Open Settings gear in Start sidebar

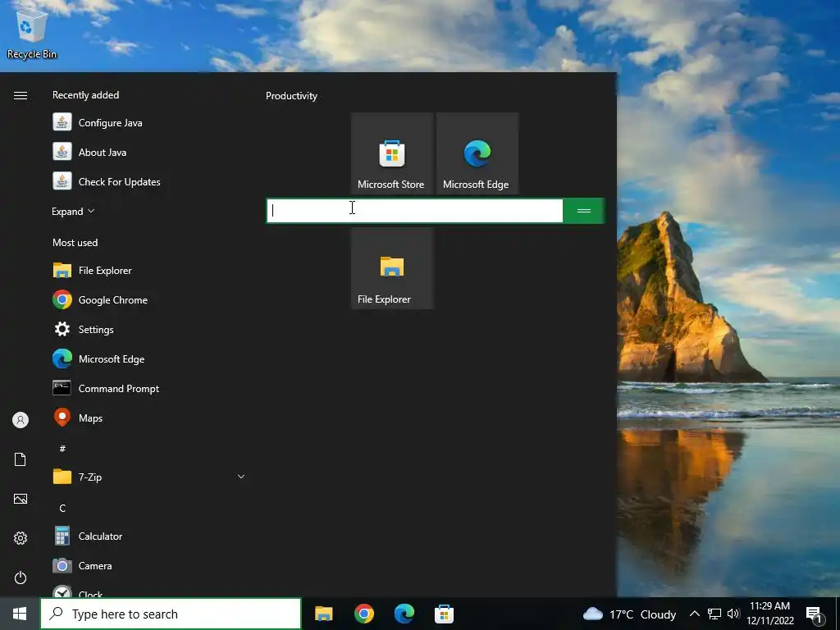pyautogui.click(x=21, y=538)
